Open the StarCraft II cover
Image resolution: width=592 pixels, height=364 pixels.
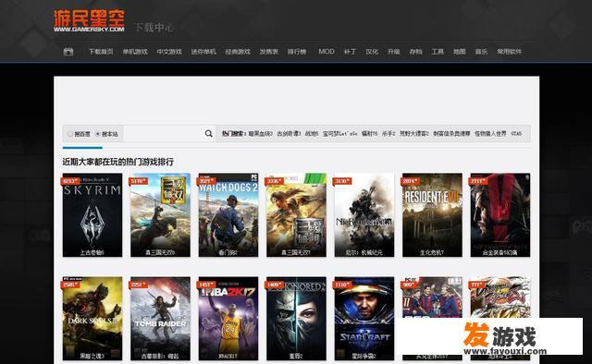364,319
